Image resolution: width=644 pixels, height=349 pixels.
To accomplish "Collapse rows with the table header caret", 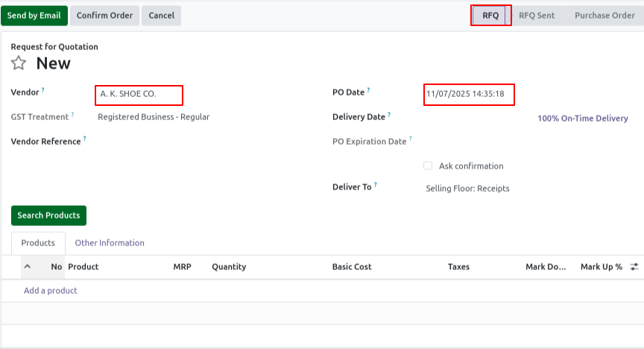I will coord(28,266).
